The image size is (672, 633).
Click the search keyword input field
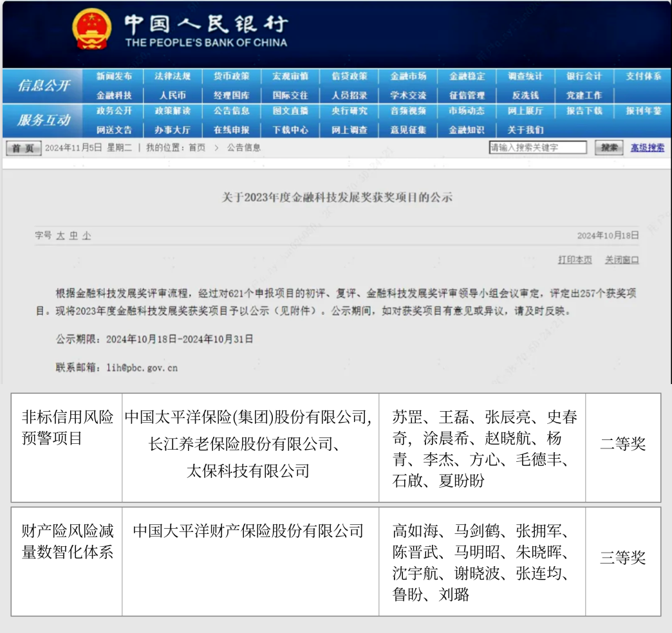coord(539,147)
